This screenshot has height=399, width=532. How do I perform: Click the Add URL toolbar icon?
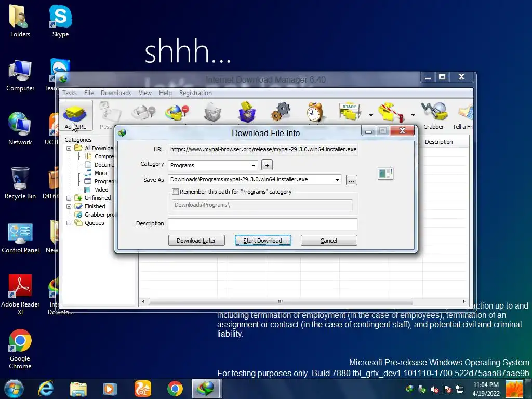pyautogui.click(x=75, y=116)
